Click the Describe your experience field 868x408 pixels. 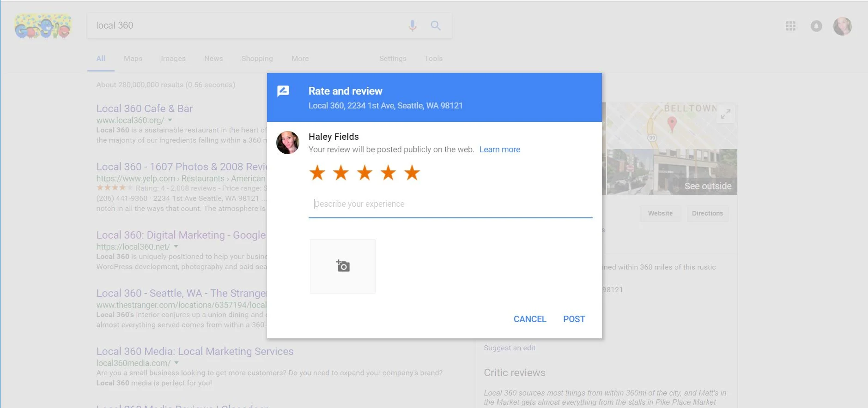pos(450,204)
